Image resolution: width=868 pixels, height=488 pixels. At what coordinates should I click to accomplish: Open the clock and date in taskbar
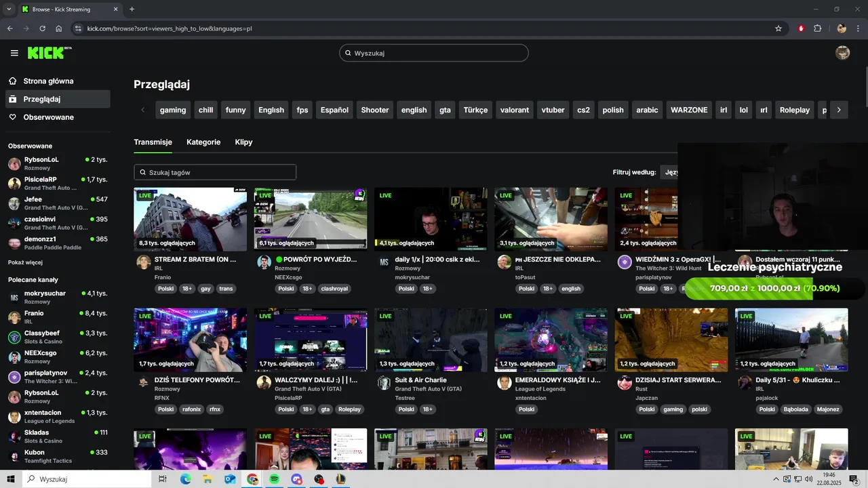[829, 479]
